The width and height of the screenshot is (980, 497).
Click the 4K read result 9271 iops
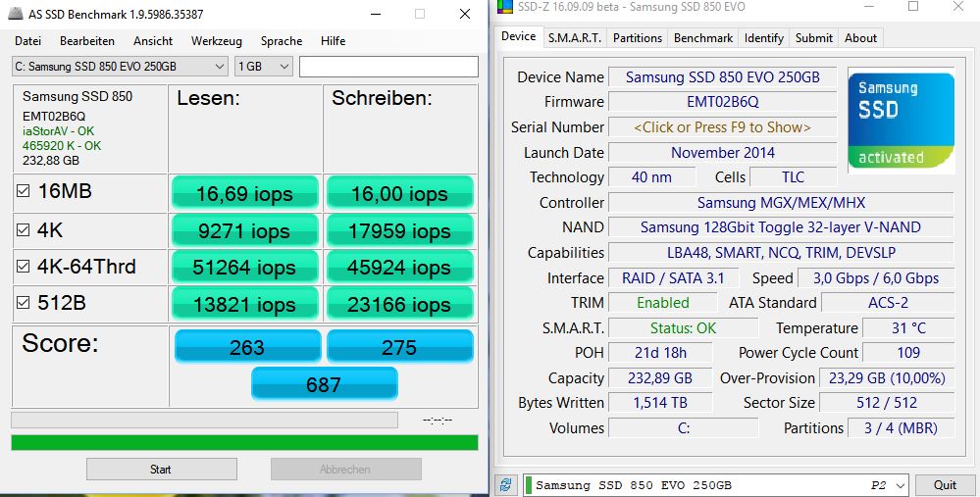pos(245,230)
